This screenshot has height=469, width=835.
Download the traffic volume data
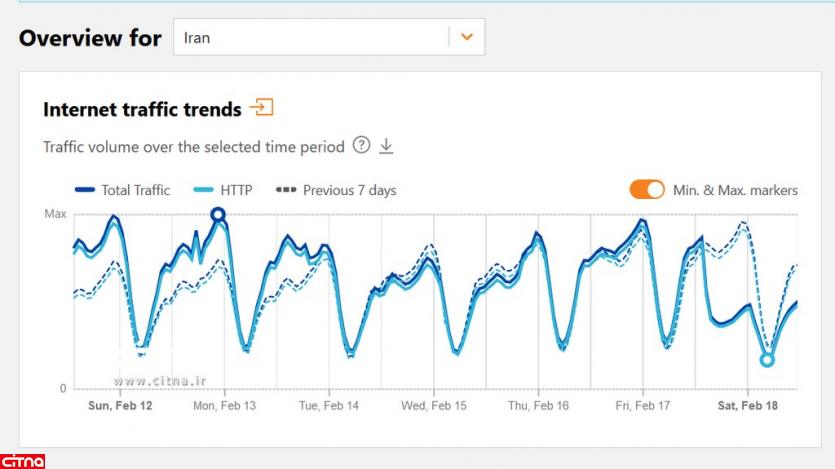(386, 146)
